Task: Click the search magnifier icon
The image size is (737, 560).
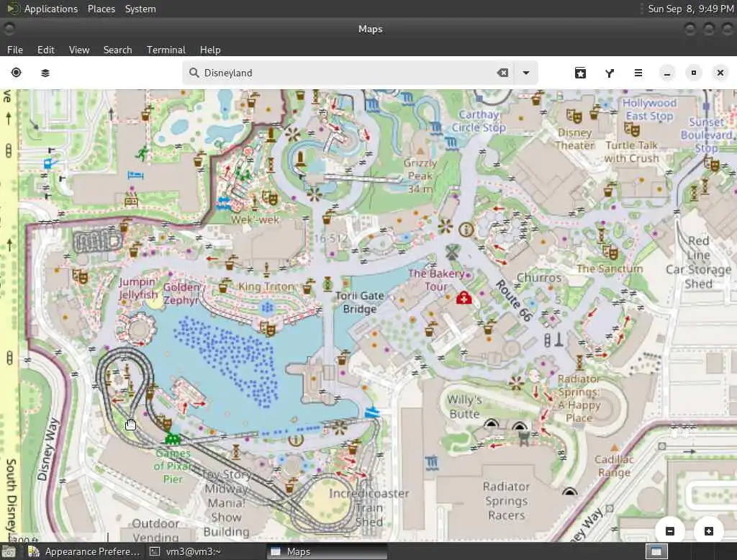Action: pos(194,73)
